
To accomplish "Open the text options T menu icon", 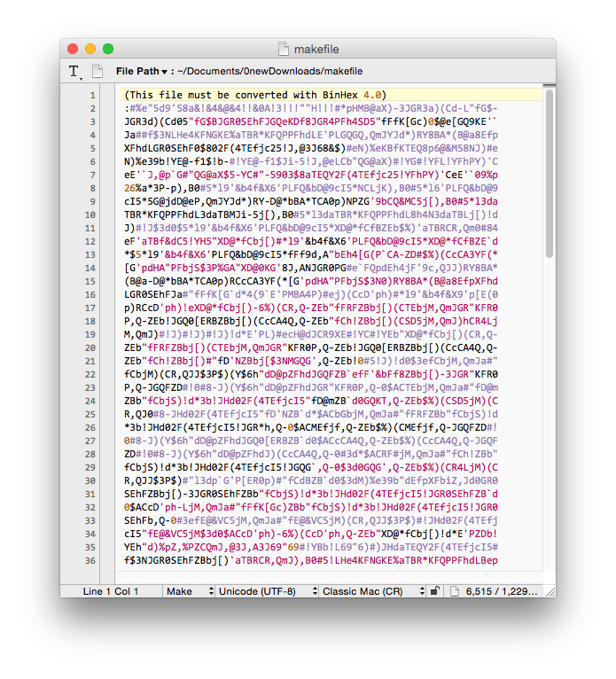I will [x=74, y=71].
